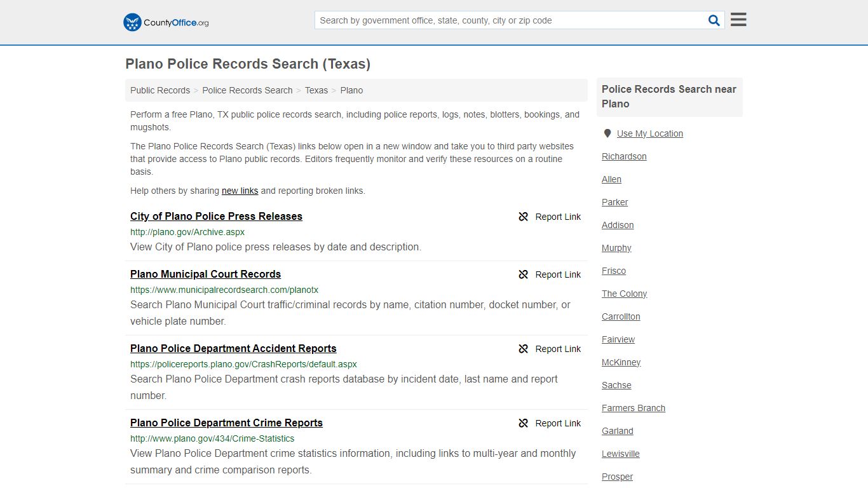
Task: Open Plano Police Department Crime Reports
Action: click(x=226, y=423)
